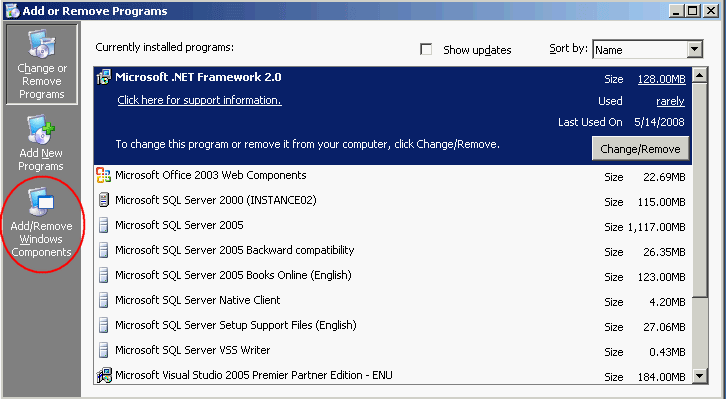Click the scroll down arrow of program list
Image resolution: width=726 pixels, height=399 pixels.
(x=700, y=376)
